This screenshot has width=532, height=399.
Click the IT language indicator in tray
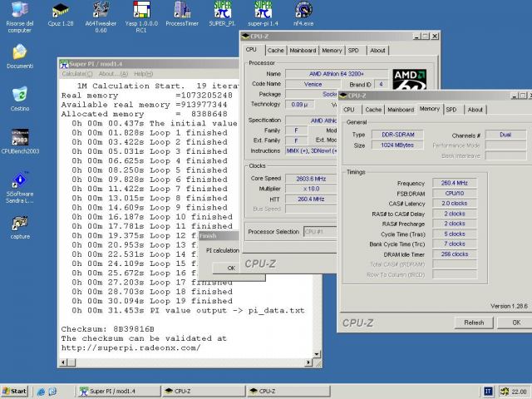(488, 392)
